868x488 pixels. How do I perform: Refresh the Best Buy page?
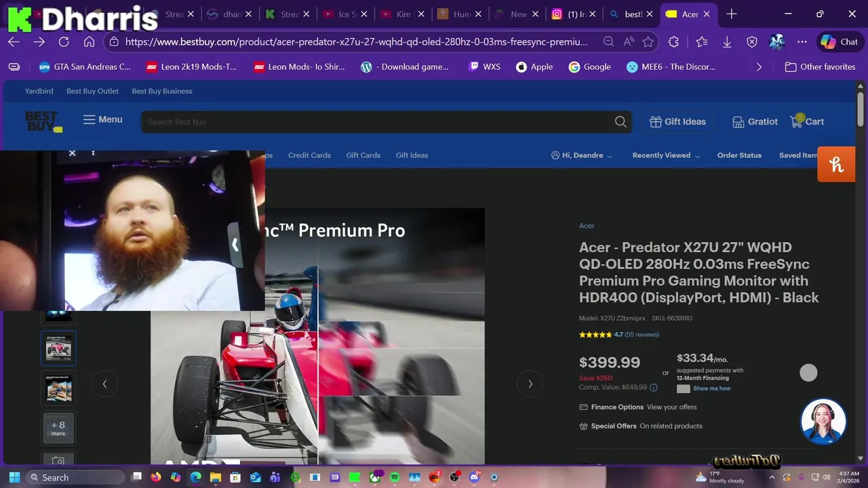click(x=64, y=42)
